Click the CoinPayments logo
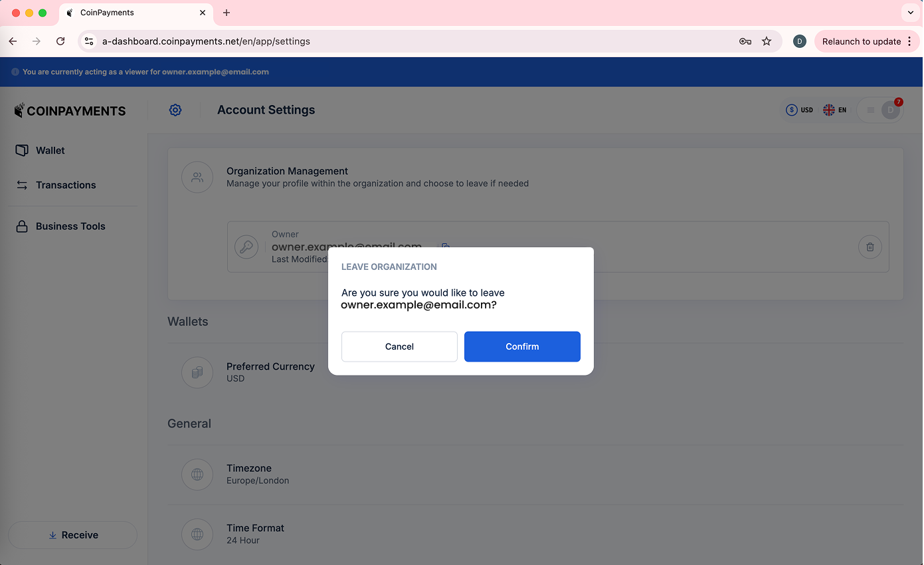This screenshot has width=924, height=565. coord(70,111)
